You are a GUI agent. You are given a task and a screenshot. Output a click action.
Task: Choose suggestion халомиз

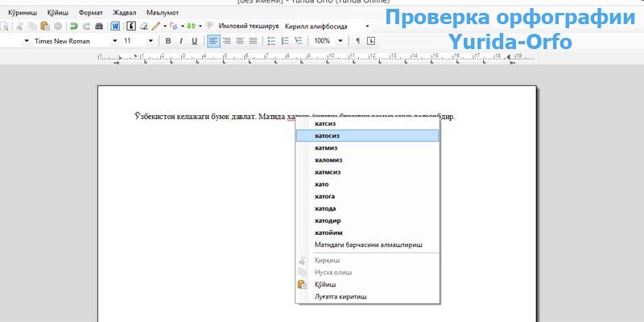tap(368, 159)
